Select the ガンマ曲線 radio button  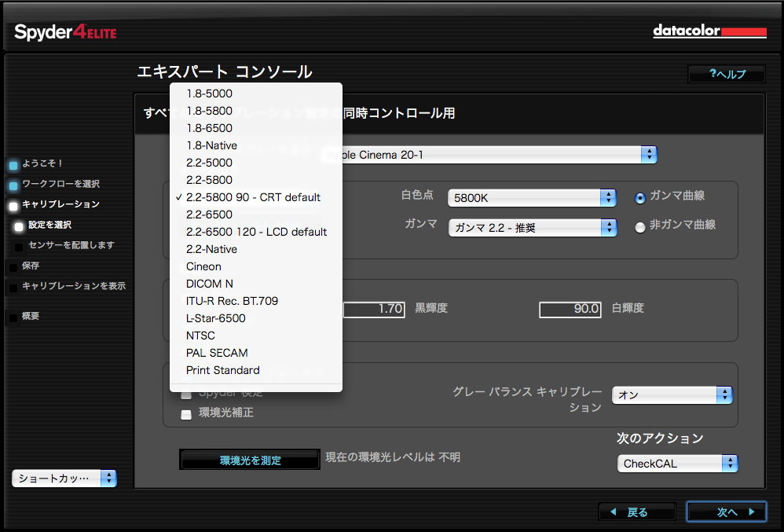tap(639, 197)
